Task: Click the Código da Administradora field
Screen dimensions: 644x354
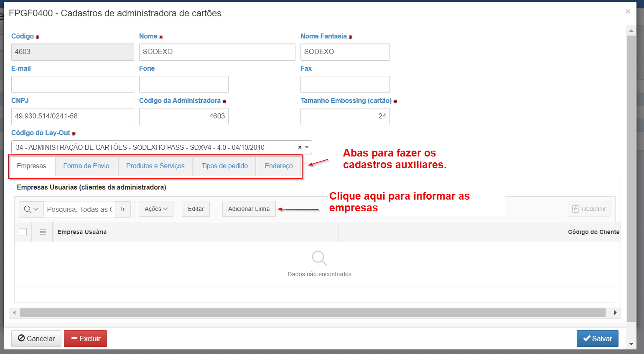Action: point(184,116)
